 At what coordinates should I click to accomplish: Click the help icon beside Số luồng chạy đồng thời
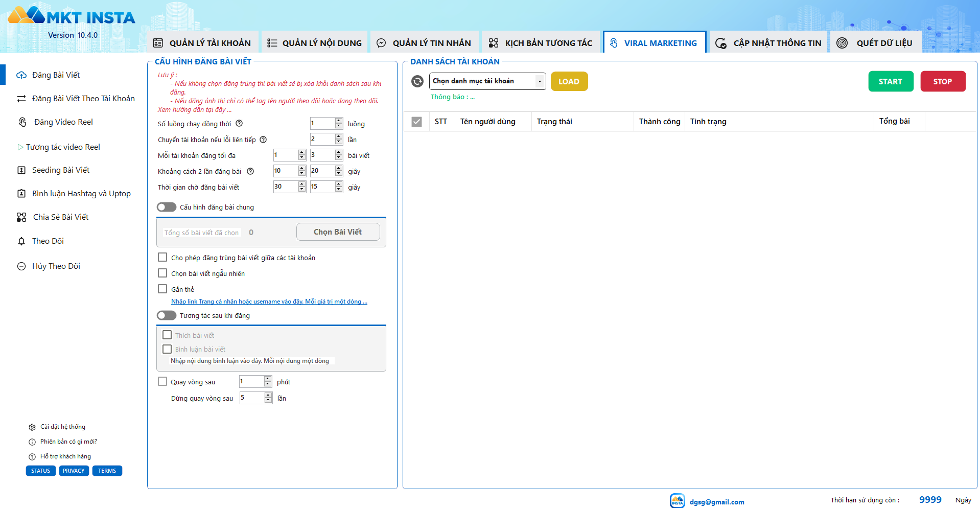coord(239,123)
